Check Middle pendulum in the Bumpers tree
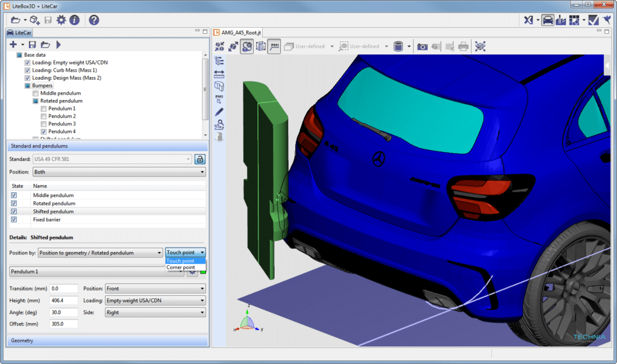 [x=36, y=93]
